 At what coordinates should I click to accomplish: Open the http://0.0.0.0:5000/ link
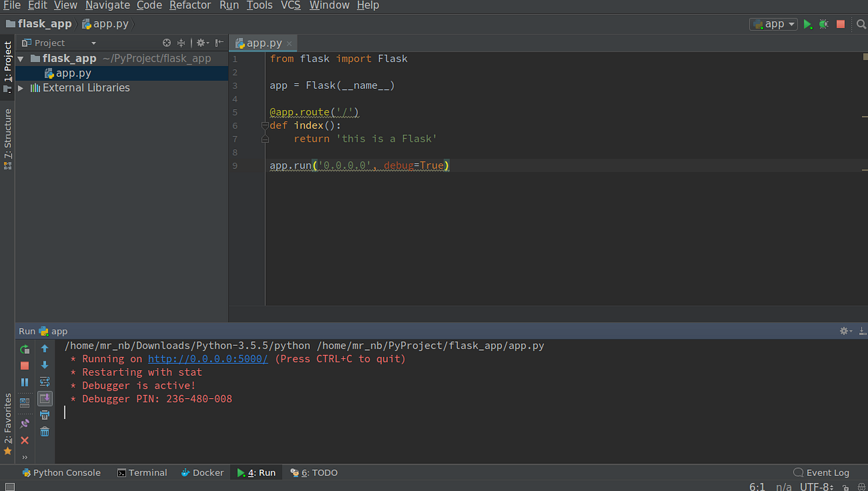[x=208, y=359]
